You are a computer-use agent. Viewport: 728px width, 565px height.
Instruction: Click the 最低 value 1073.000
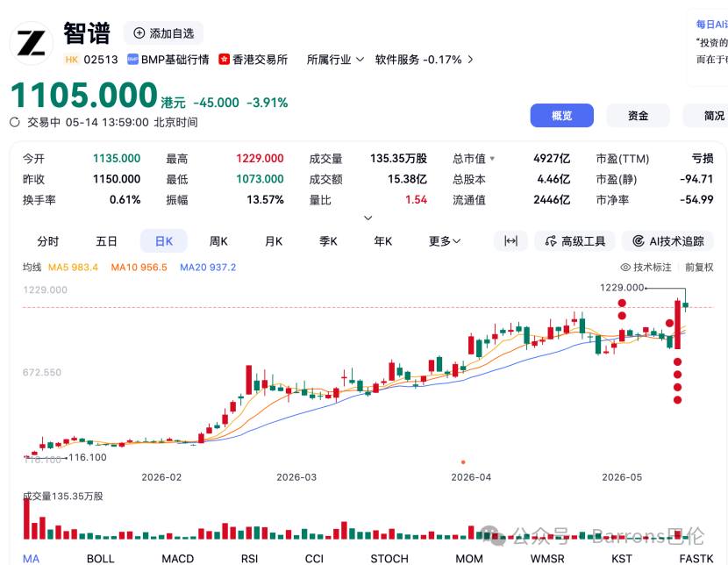click(260, 179)
